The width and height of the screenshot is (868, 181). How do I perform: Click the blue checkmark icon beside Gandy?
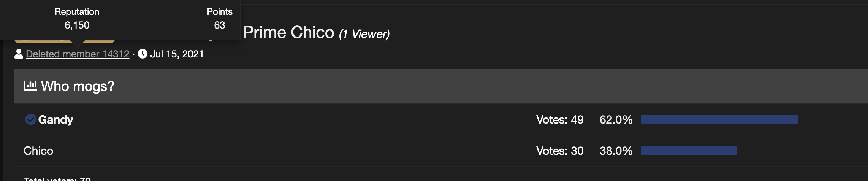pyautogui.click(x=30, y=119)
